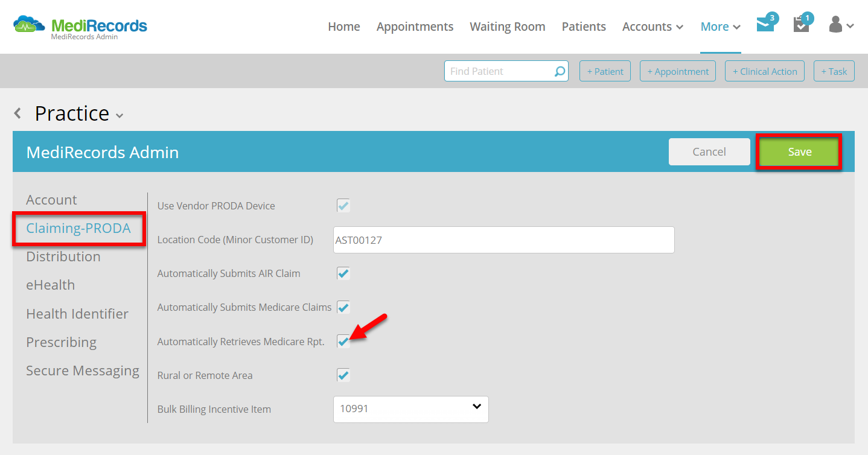Uncheck Rural or Remote Area

pos(343,375)
